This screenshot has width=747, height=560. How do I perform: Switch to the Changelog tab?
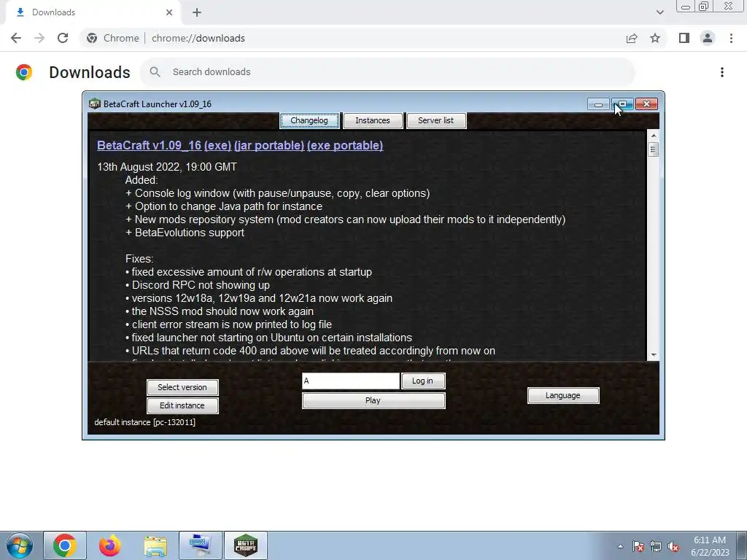[x=309, y=120]
